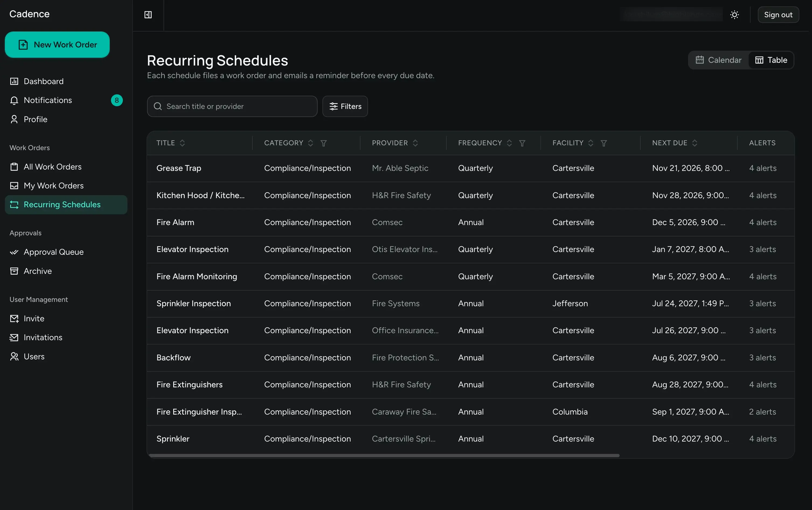Image resolution: width=812 pixels, height=510 pixels.
Task: Click the Notifications bell icon
Action: pyautogui.click(x=14, y=101)
